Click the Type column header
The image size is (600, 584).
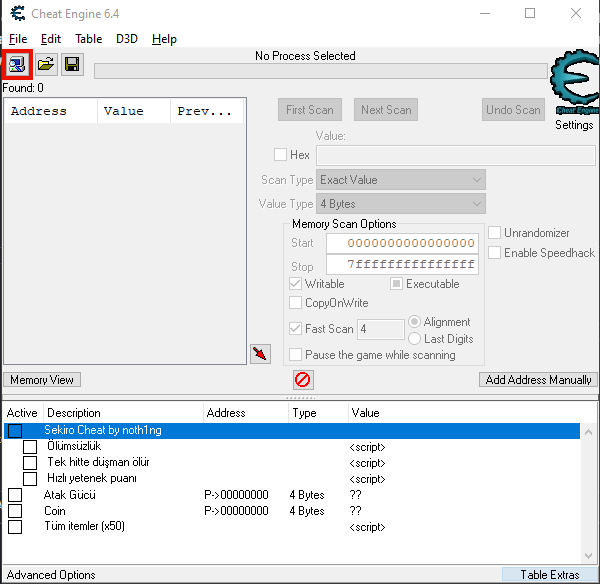pyautogui.click(x=318, y=413)
